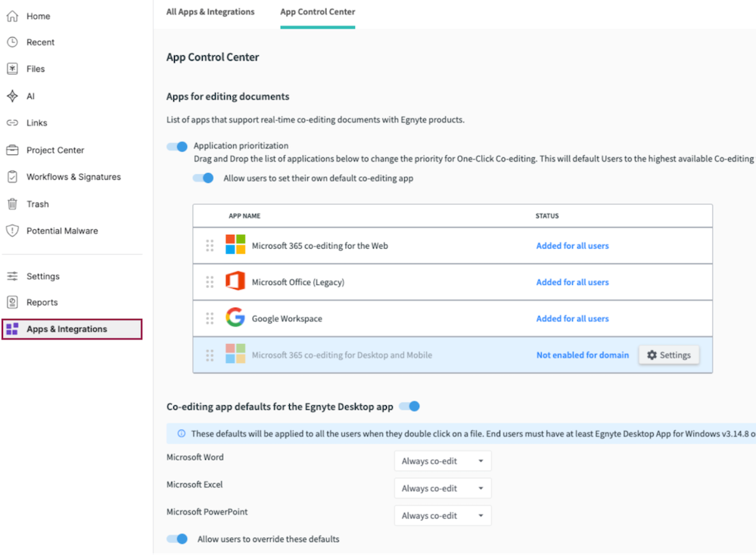Viewport: 756px width, 555px height.
Task: Click drag handle for Microsoft 365 Web row
Action: (x=210, y=246)
